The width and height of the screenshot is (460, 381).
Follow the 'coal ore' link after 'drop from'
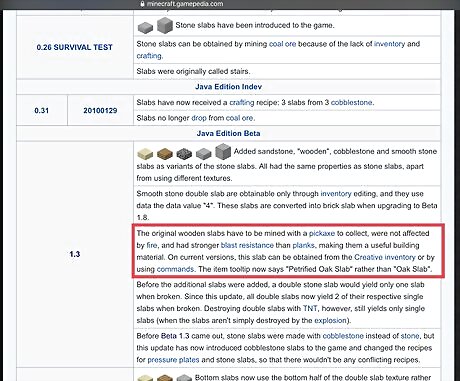point(239,118)
